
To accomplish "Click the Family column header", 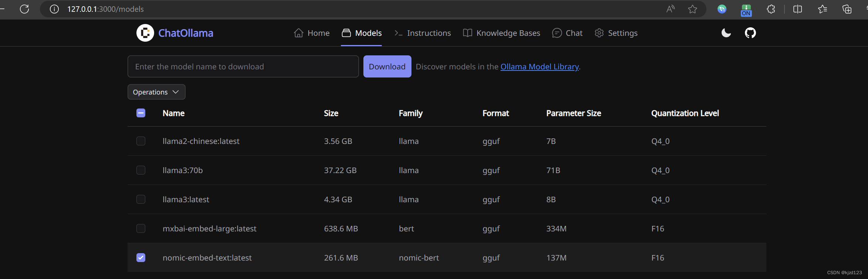I will (x=410, y=113).
